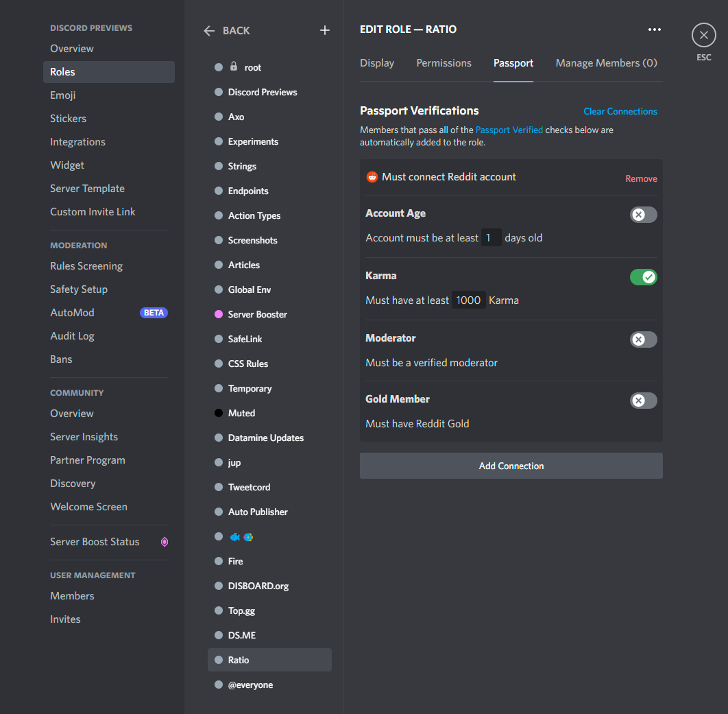Edit the account age days field

[491, 238]
